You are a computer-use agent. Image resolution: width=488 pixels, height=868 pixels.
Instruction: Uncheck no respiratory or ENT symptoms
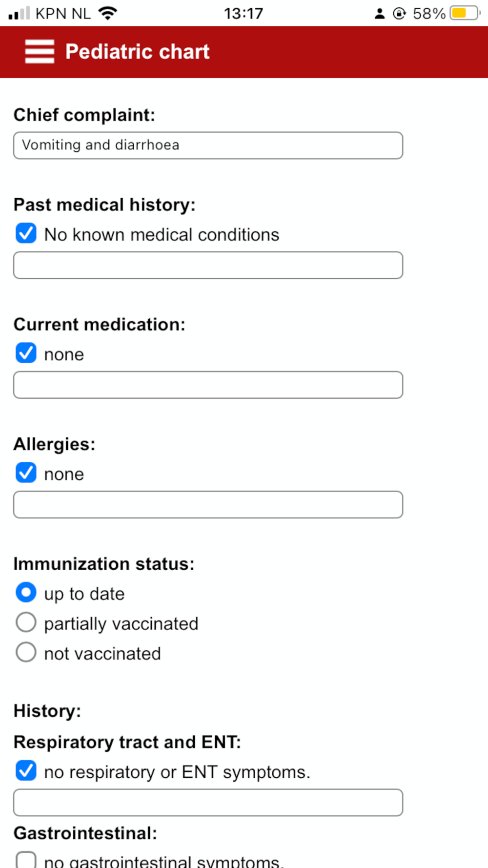tap(26, 771)
